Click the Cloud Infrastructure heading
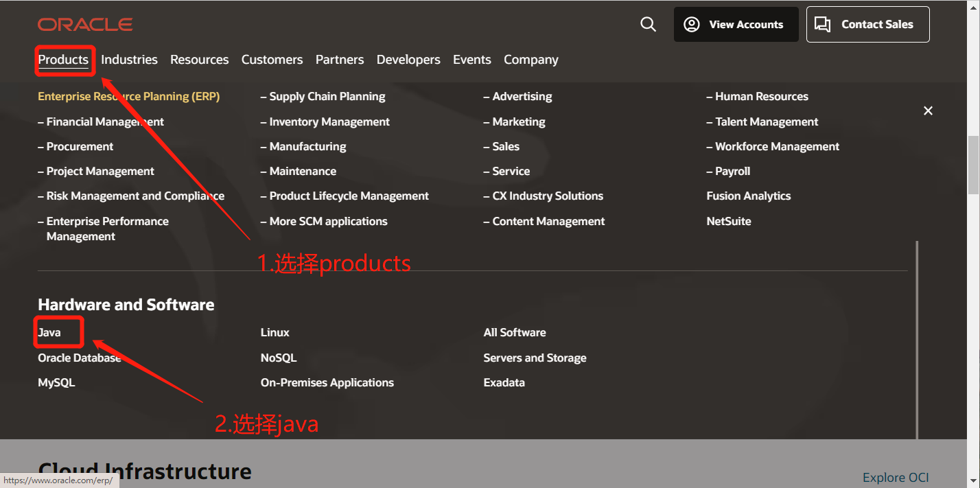Viewport: 980px width, 488px height. click(145, 472)
